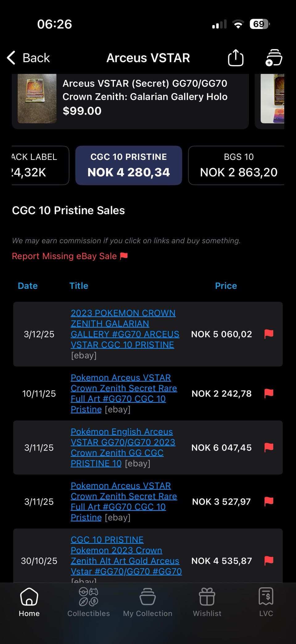Tap the add to collection icon
296x644 pixels.
274,58
